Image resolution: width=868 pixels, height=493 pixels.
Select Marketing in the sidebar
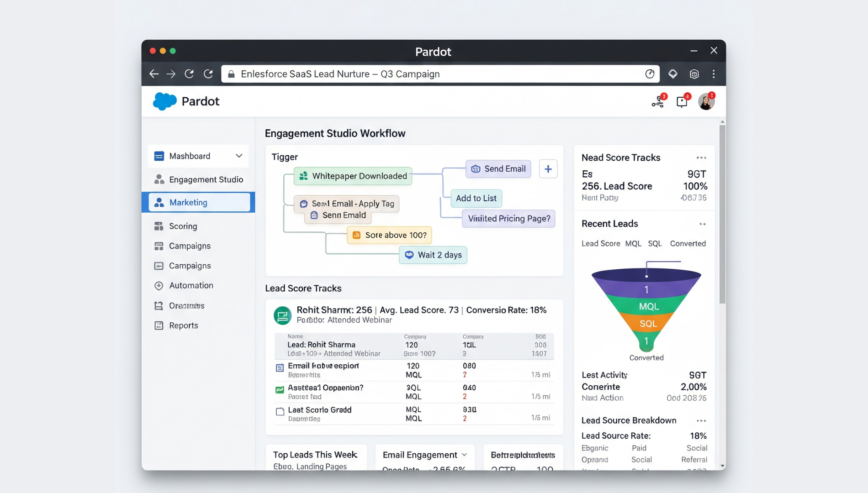[x=199, y=202]
